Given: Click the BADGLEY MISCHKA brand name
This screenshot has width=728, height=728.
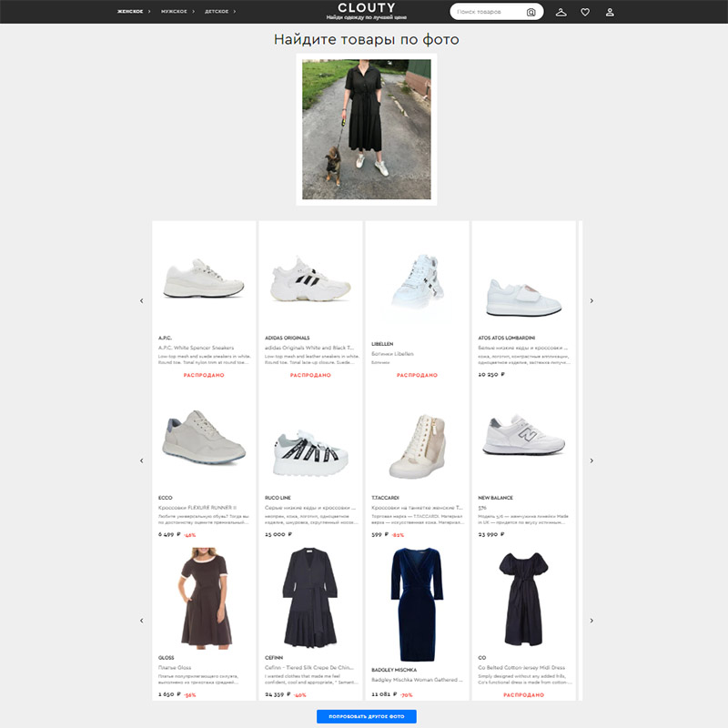Looking at the screenshot, I should (394, 670).
